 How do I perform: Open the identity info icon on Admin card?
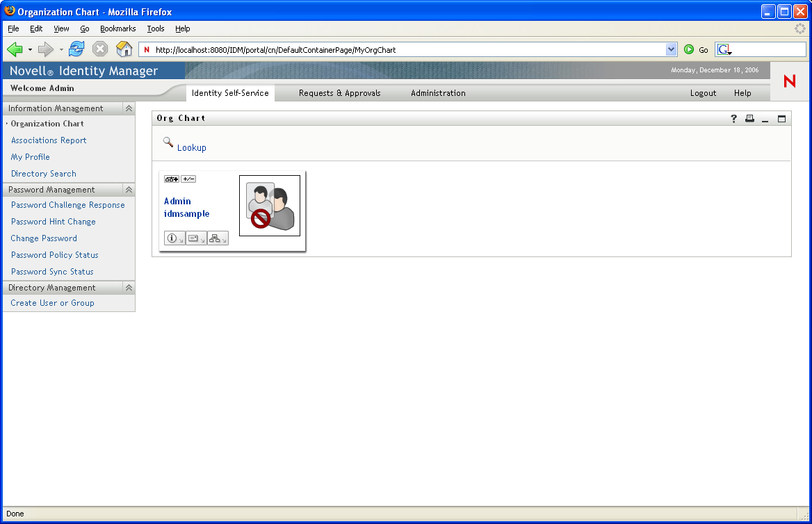pos(174,238)
